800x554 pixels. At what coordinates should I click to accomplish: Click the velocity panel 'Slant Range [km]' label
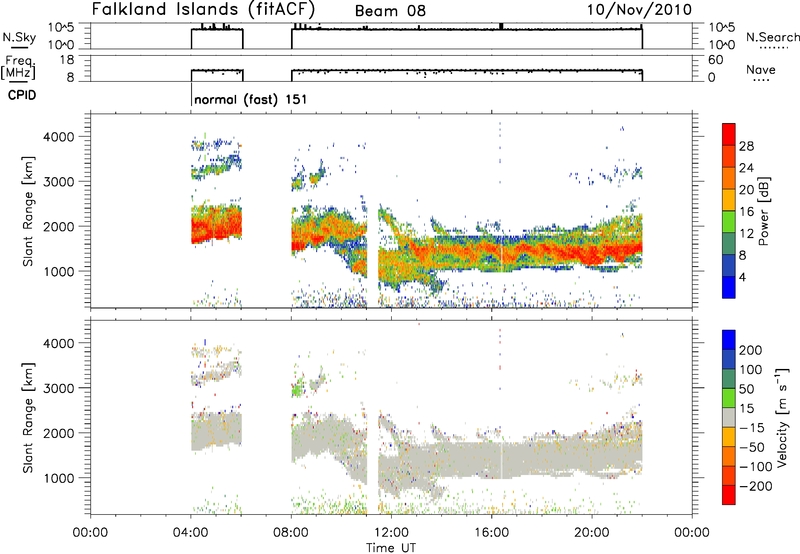(x=28, y=418)
